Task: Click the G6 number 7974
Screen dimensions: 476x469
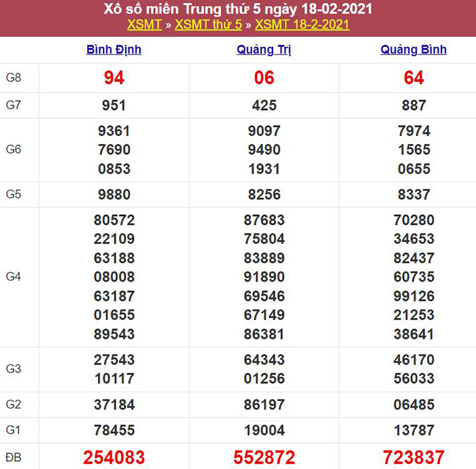Action: coord(414,131)
